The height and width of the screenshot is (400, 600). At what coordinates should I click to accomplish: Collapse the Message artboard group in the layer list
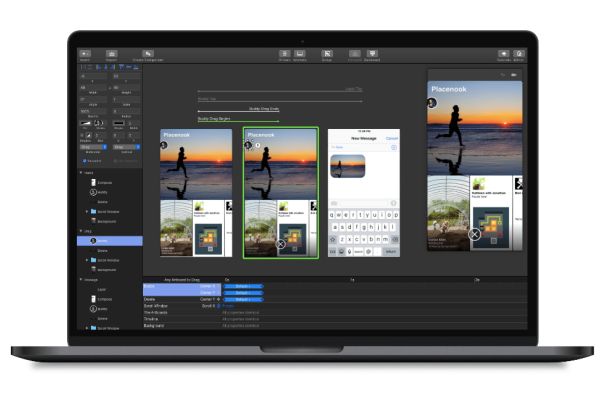[x=81, y=279]
